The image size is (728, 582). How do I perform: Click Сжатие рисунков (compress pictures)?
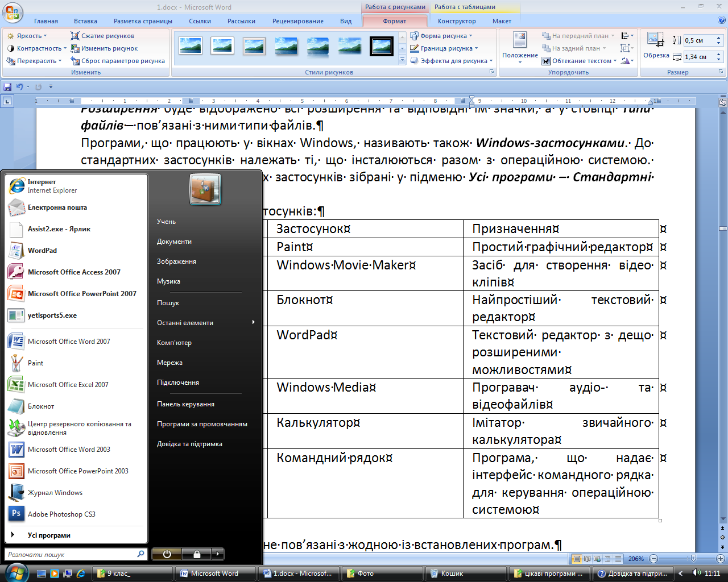point(102,36)
